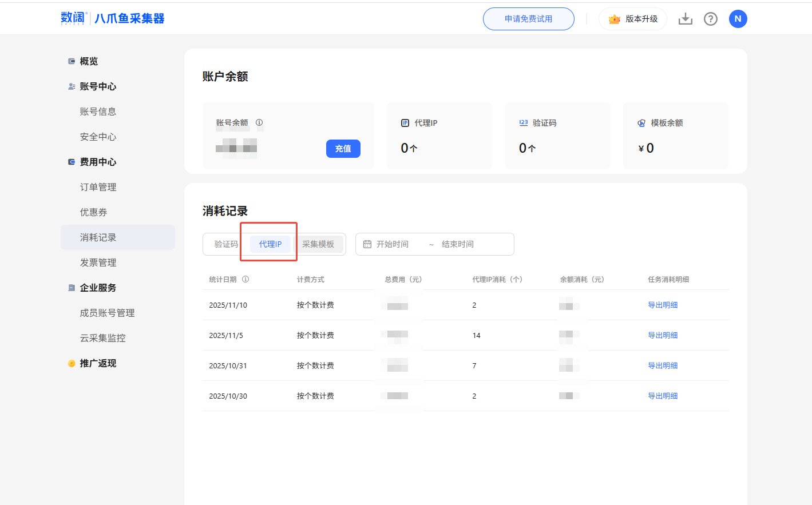Click the 2025/10/31 date cell
The image size is (812, 505).
pyautogui.click(x=228, y=365)
